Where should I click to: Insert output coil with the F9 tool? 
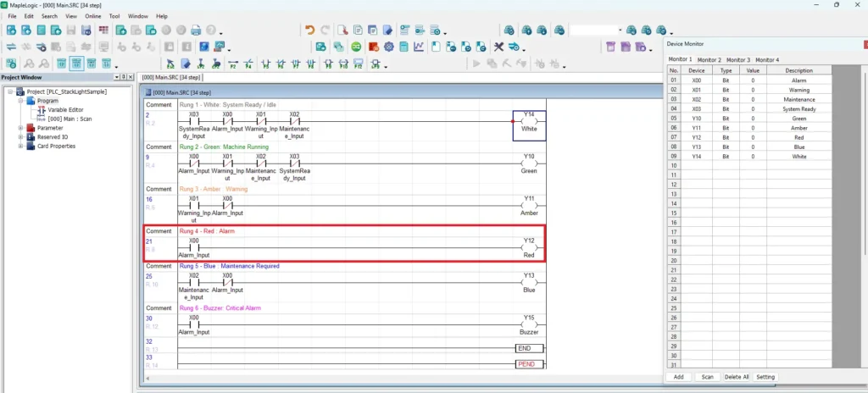328,64
